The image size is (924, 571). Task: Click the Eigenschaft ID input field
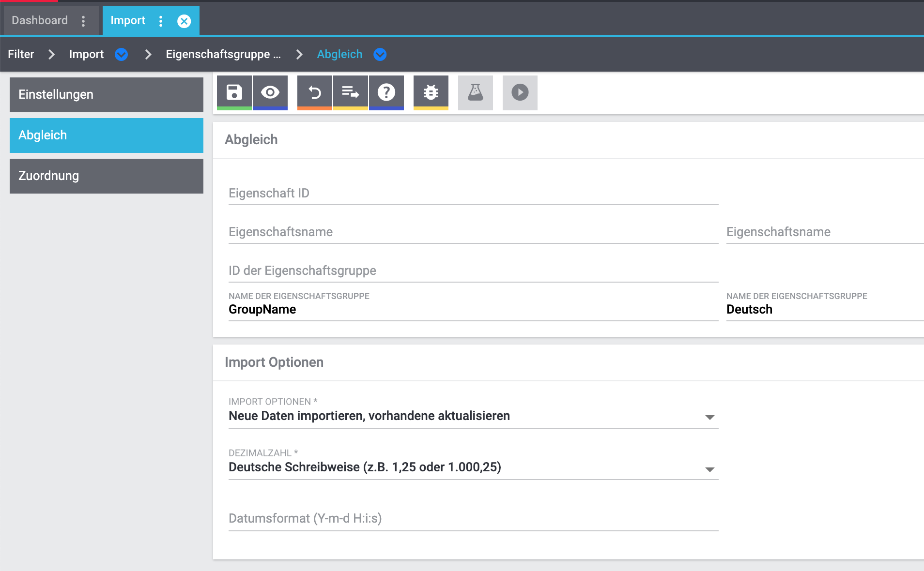tap(473, 194)
